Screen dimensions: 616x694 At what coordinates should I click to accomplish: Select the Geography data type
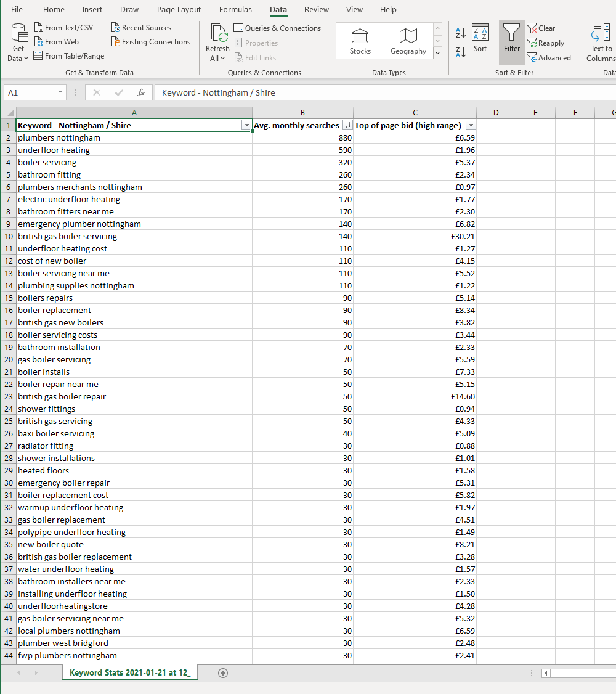[x=408, y=42]
